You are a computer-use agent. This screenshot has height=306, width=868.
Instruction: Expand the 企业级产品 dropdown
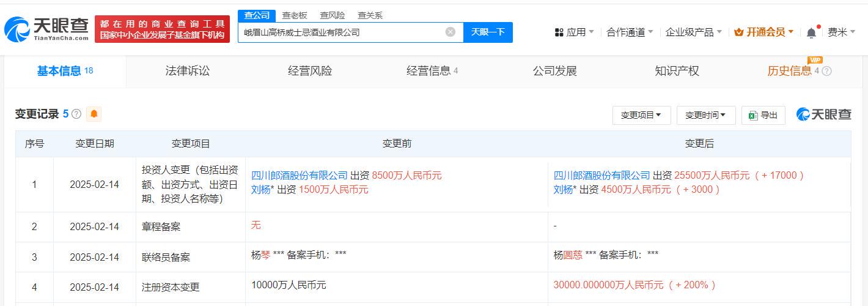tap(693, 32)
